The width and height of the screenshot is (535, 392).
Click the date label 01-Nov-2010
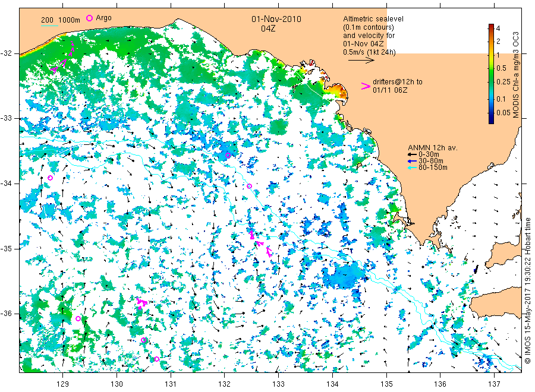tap(276, 19)
